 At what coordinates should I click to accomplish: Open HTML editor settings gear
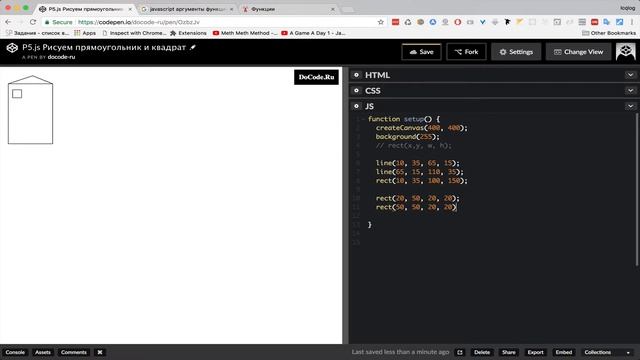pos(356,75)
